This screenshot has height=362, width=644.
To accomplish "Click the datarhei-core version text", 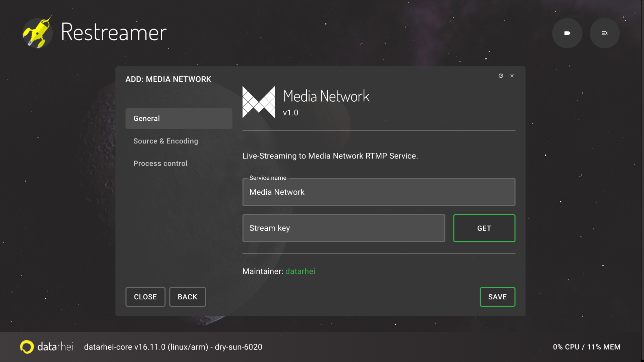I will 173,347.
